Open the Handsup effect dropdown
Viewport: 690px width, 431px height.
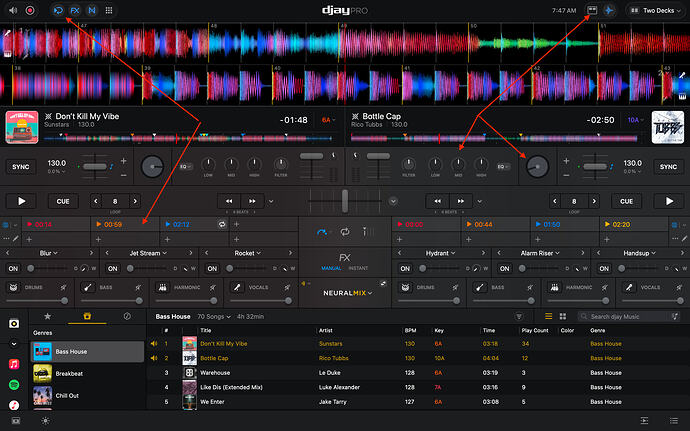[639, 253]
